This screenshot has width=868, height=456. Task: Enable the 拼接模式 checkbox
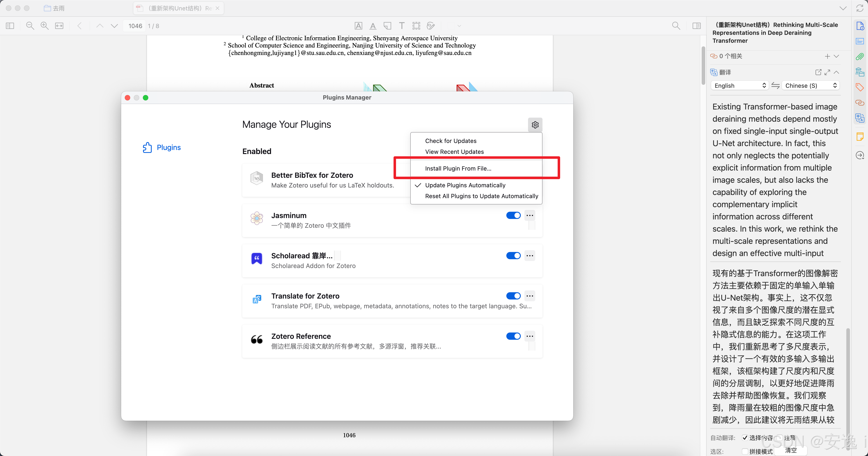[x=745, y=451]
